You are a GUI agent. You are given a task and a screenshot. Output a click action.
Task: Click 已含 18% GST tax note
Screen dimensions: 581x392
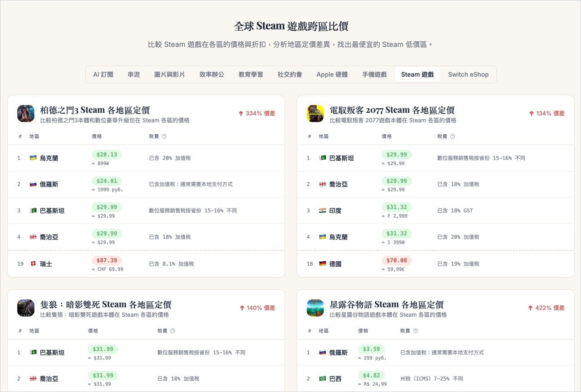coord(455,211)
